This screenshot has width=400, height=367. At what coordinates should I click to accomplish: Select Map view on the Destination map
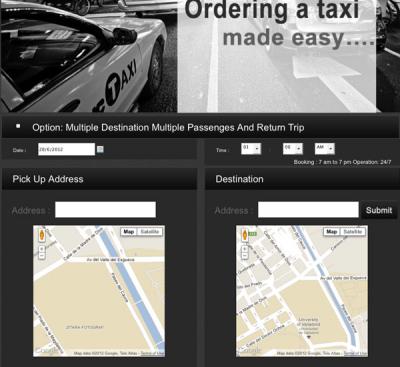332,232
